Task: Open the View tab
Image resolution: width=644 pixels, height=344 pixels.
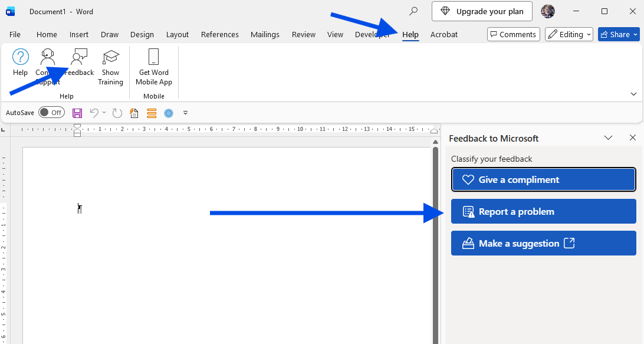Action: (x=335, y=35)
